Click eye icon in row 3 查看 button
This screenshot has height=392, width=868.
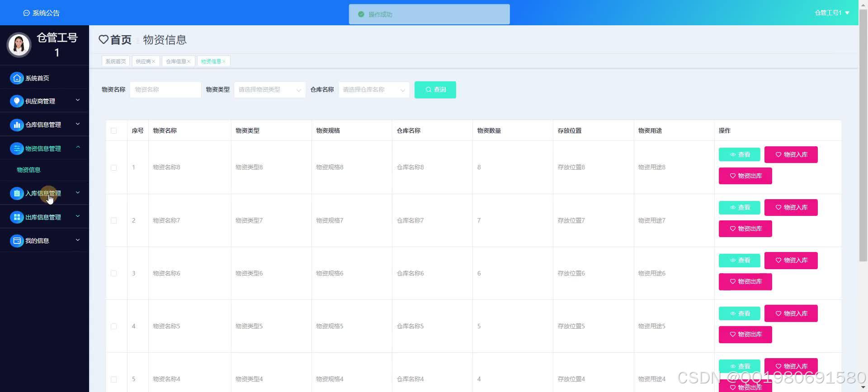733,260
